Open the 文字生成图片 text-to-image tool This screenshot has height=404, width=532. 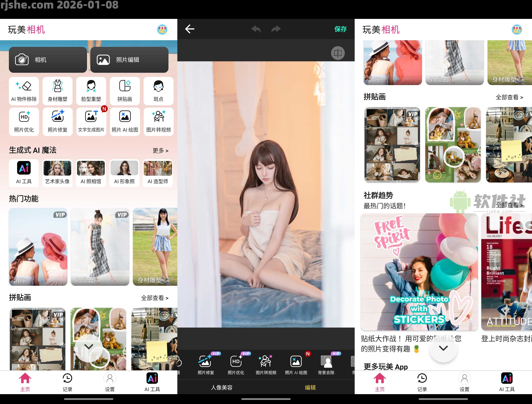91,122
